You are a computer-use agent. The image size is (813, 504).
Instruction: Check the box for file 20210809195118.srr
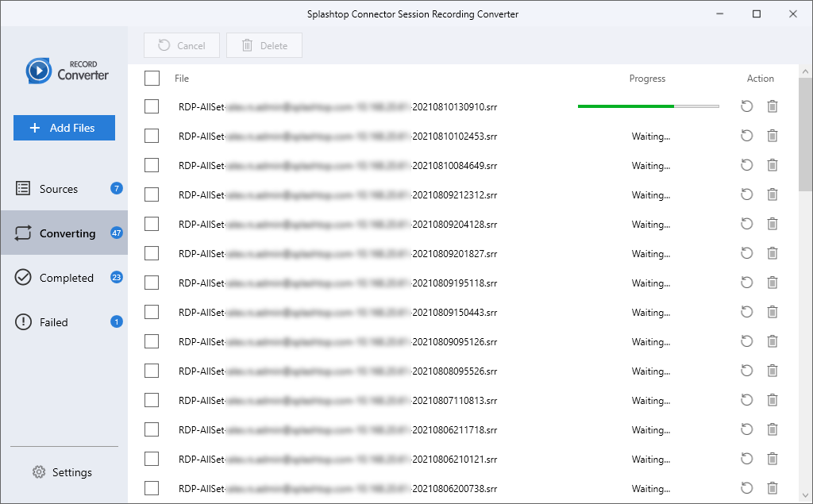[152, 283]
